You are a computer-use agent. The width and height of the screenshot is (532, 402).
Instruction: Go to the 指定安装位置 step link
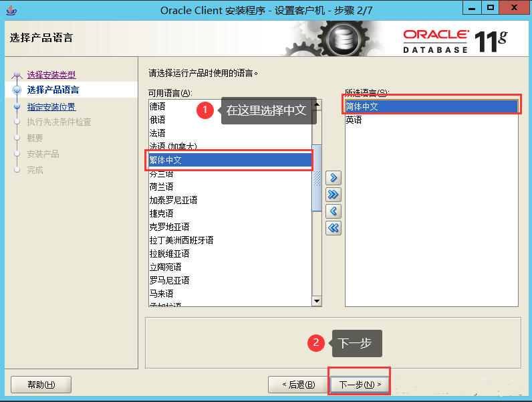point(51,107)
